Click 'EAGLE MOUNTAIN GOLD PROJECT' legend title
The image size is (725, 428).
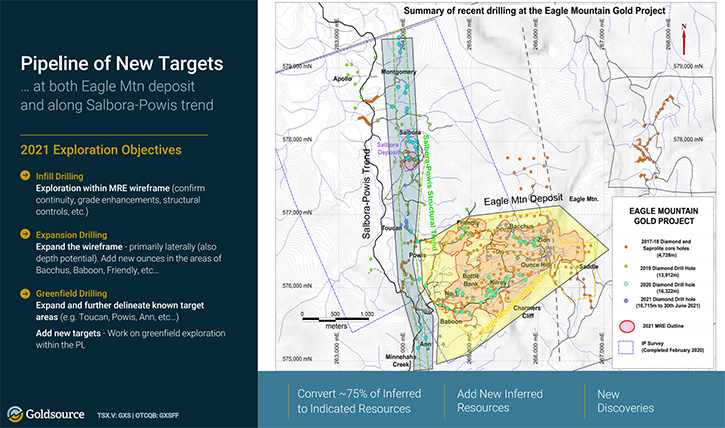point(664,216)
